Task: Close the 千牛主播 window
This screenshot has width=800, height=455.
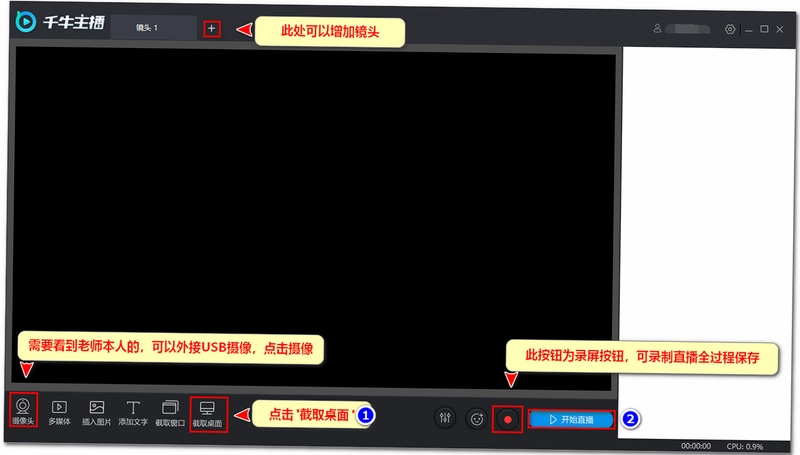Action: click(780, 30)
